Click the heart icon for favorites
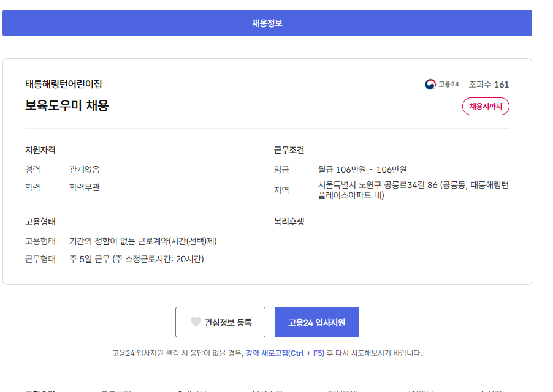The width and height of the screenshot is (553, 392). pos(196,322)
